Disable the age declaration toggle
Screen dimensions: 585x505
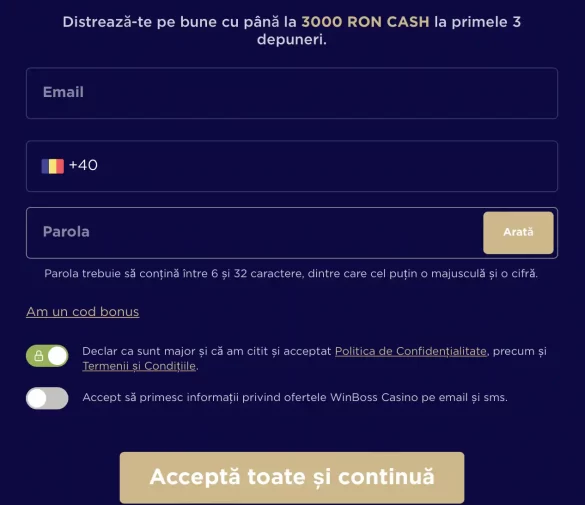(x=47, y=356)
